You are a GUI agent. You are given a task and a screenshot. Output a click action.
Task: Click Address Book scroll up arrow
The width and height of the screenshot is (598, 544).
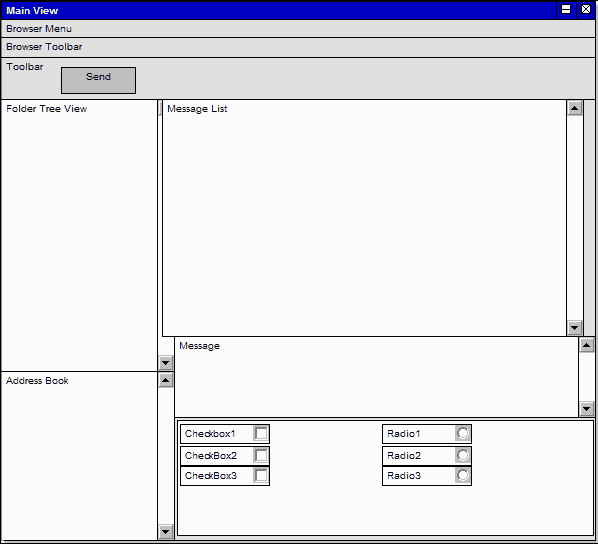click(x=166, y=380)
